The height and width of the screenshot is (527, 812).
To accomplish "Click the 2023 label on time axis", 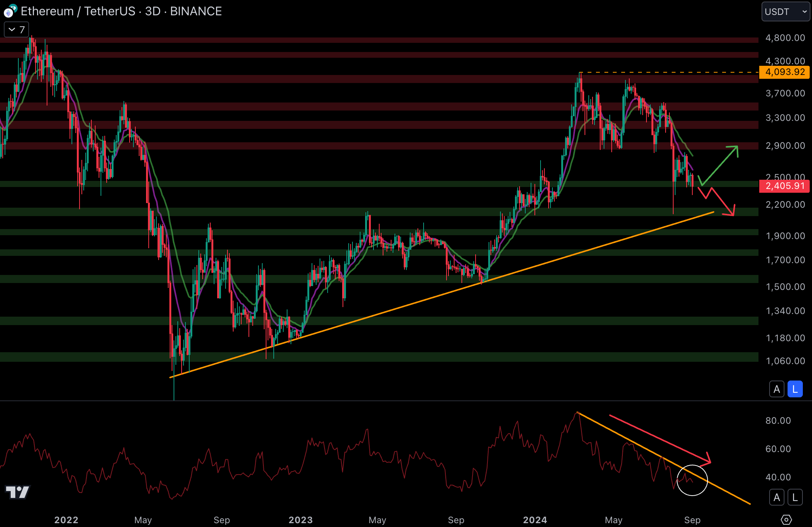I will (300, 520).
